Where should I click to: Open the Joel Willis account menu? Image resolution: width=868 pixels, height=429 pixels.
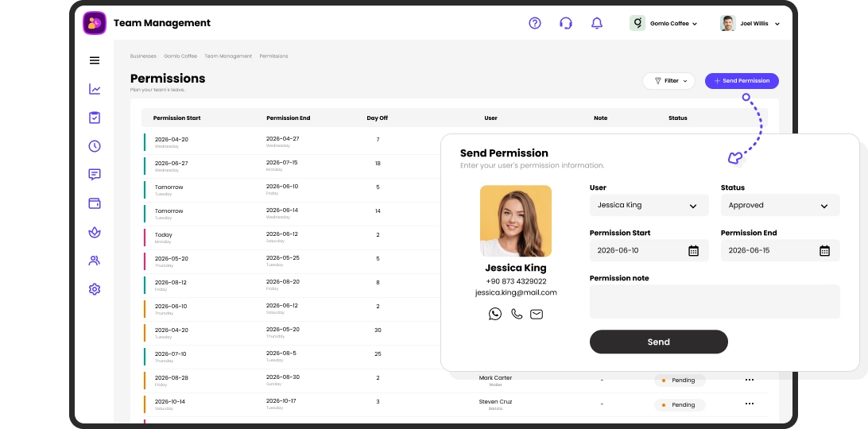click(751, 24)
